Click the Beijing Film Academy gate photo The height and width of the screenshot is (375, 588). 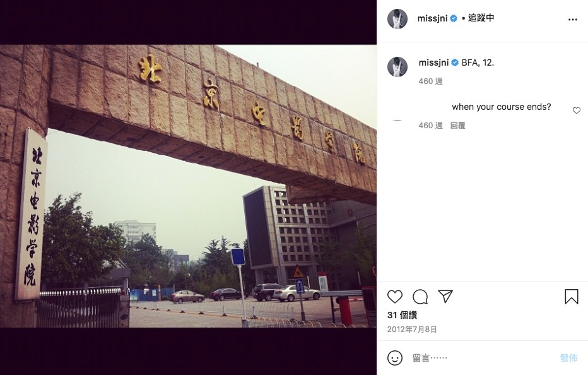188,187
